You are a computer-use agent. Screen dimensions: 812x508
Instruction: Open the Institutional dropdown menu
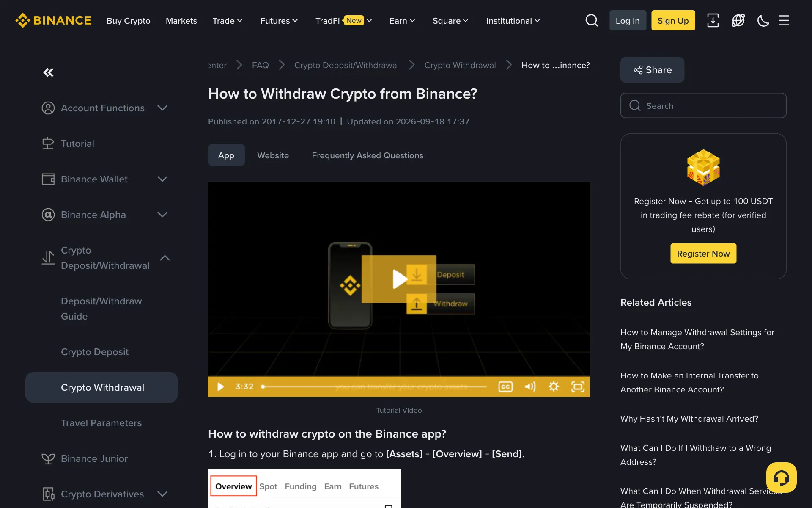click(x=513, y=21)
